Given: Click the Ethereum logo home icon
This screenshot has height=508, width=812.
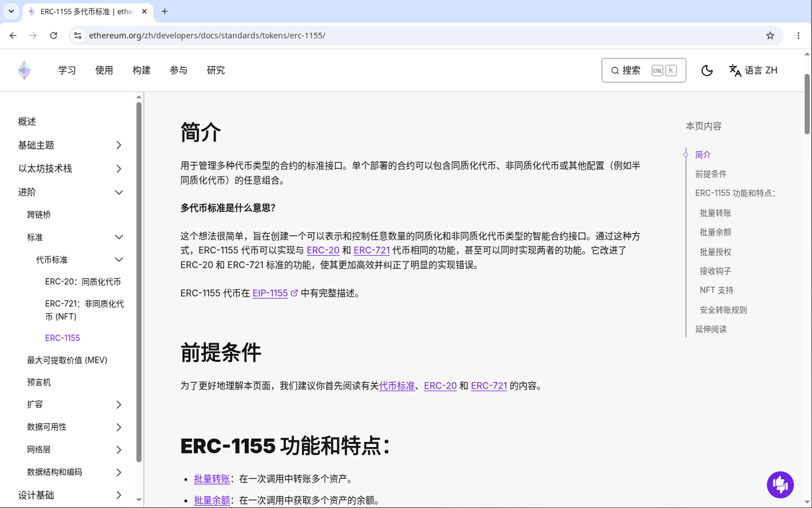Looking at the screenshot, I should pos(24,70).
